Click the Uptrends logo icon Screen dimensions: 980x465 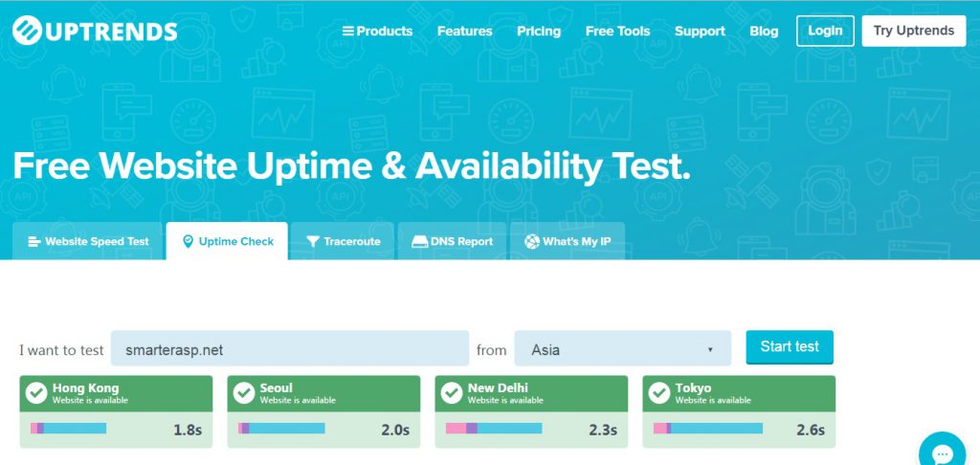[x=27, y=32]
